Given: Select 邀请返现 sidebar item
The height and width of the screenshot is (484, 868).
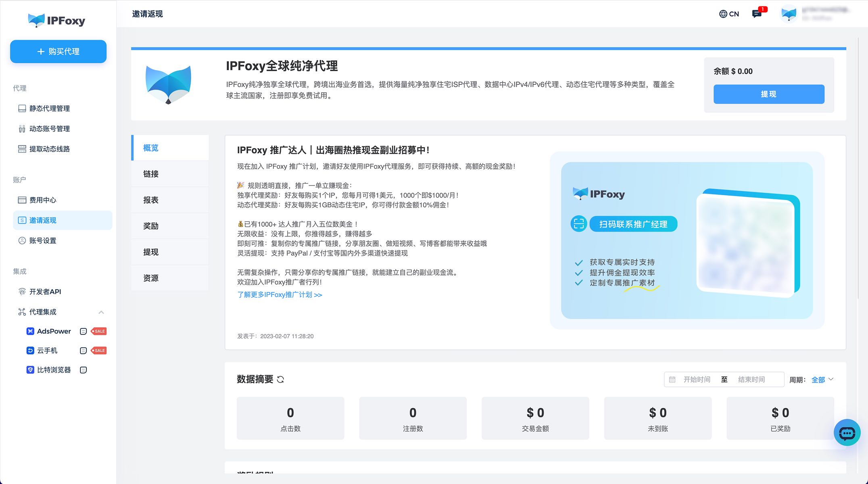Looking at the screenshot, I should [x=63, y=220].
